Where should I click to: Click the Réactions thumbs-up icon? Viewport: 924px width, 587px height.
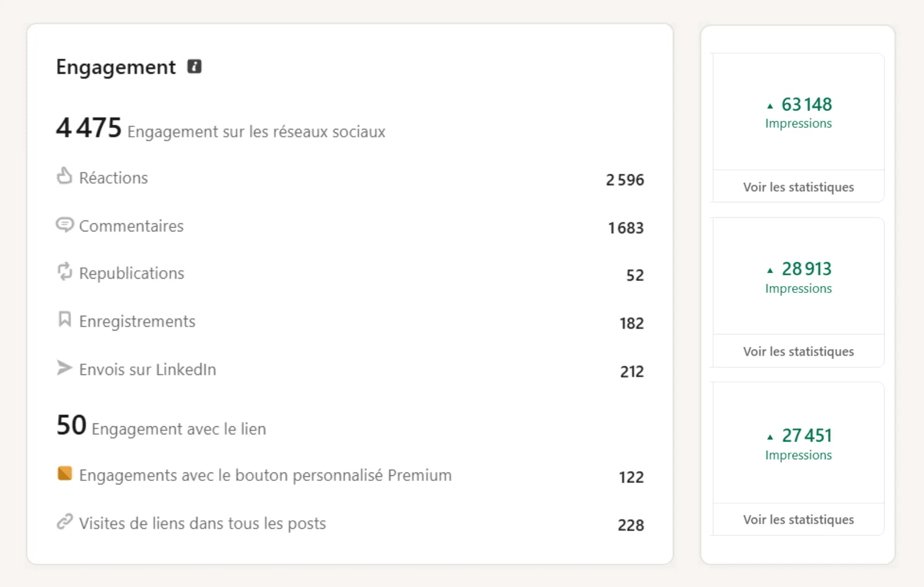click(x=64, y=176)
